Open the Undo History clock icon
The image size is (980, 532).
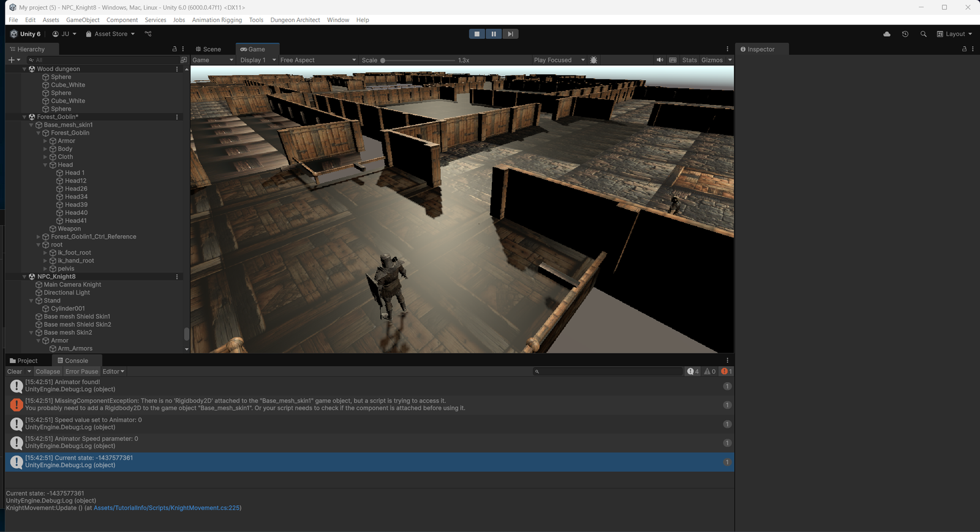click(x=905, y=34)
